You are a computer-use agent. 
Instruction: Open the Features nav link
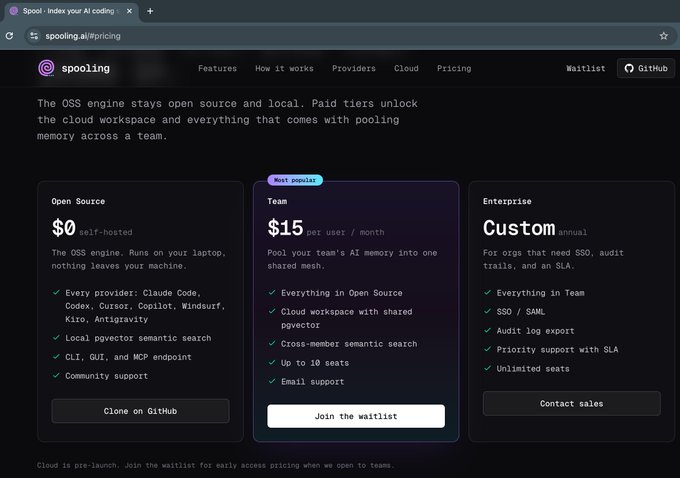tap(217, 69)
